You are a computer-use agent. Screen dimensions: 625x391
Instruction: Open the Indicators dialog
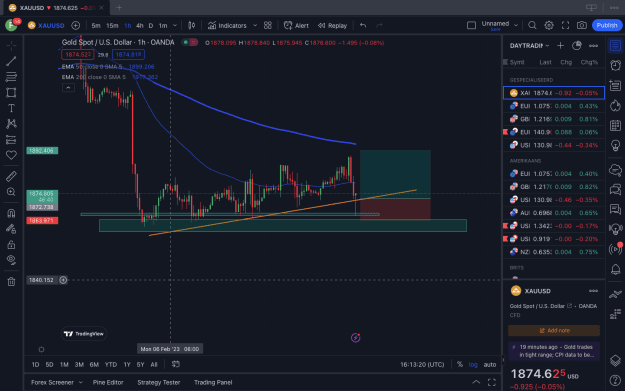point(227,26)
